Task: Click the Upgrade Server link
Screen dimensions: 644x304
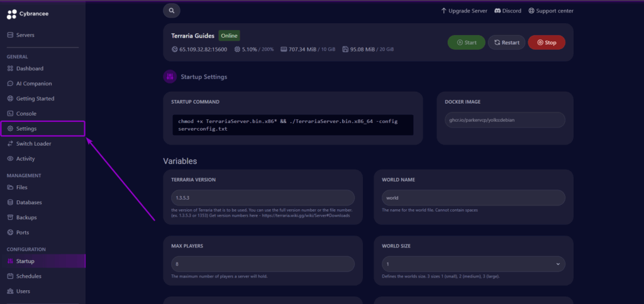Action: pyautogui.click(x=464, y=11)
